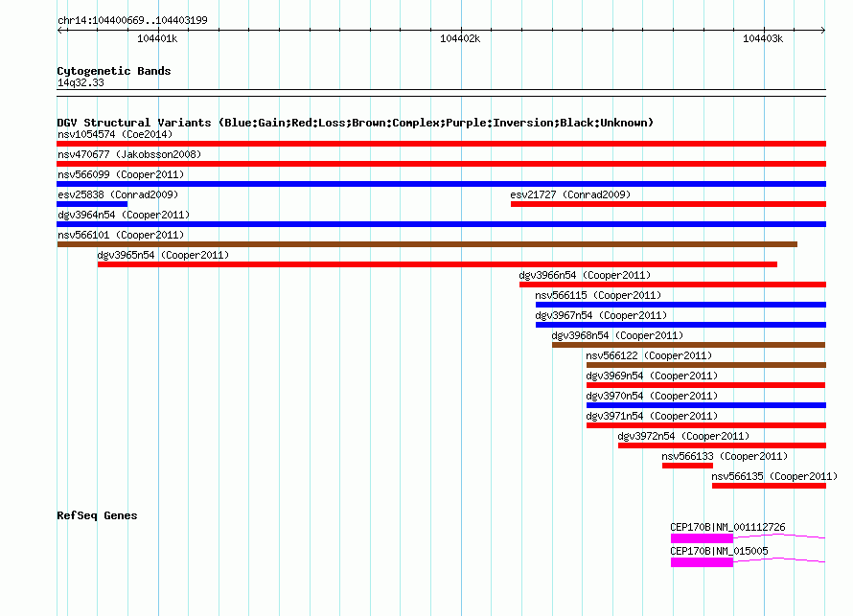The height and width of the screenshot is (616, 853).
Task: Open the CEP170B|NM_015005 gene label
Action: coord(719,551)
